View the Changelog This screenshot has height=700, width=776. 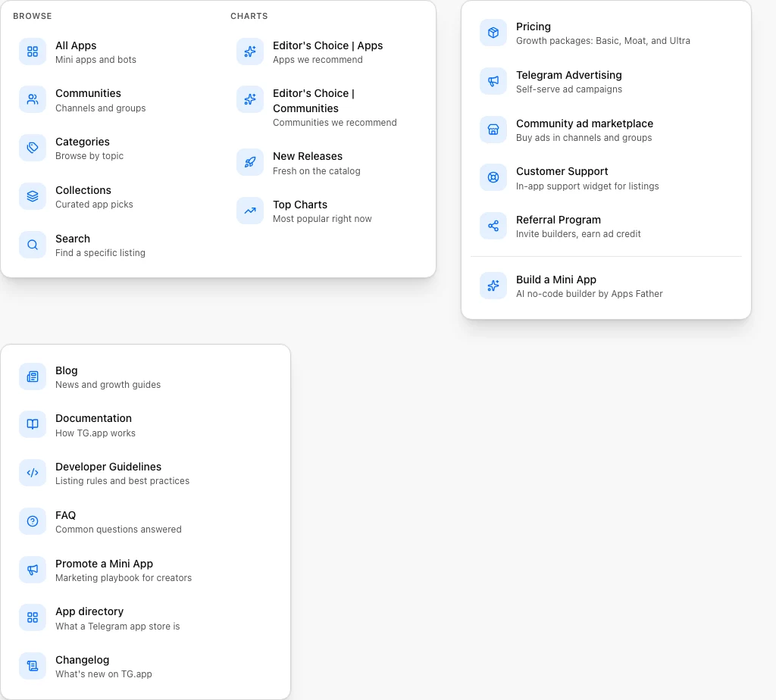145,667
